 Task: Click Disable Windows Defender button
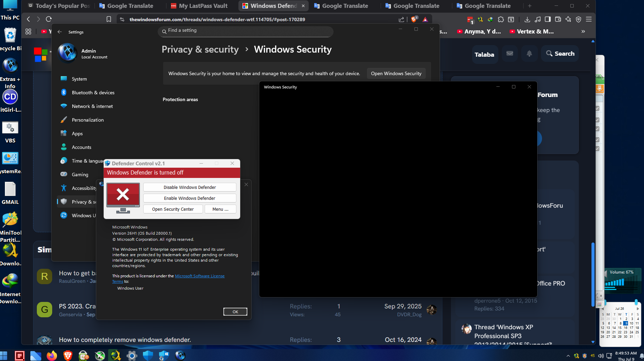pos(190,187)
